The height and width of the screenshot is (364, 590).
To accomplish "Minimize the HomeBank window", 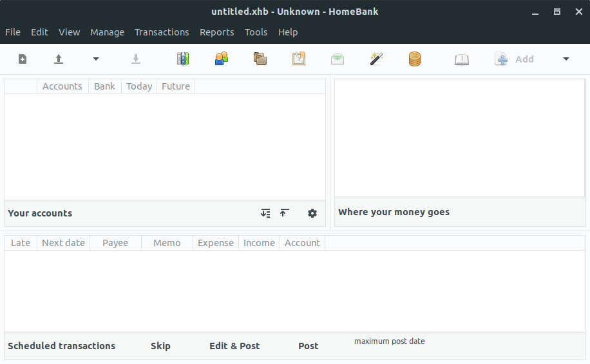I will coord(535,12).
